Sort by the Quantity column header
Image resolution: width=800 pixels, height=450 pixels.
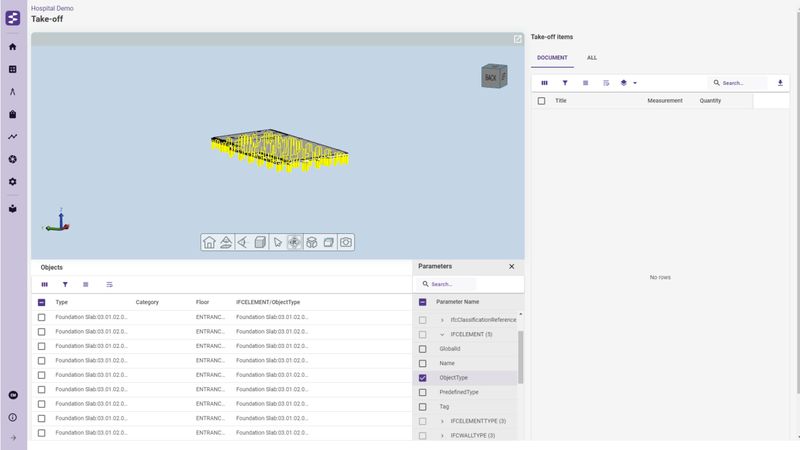(710, 101)
